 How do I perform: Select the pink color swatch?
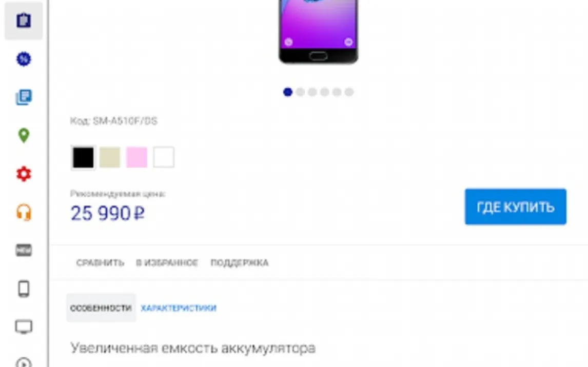[x=136, y=157]
